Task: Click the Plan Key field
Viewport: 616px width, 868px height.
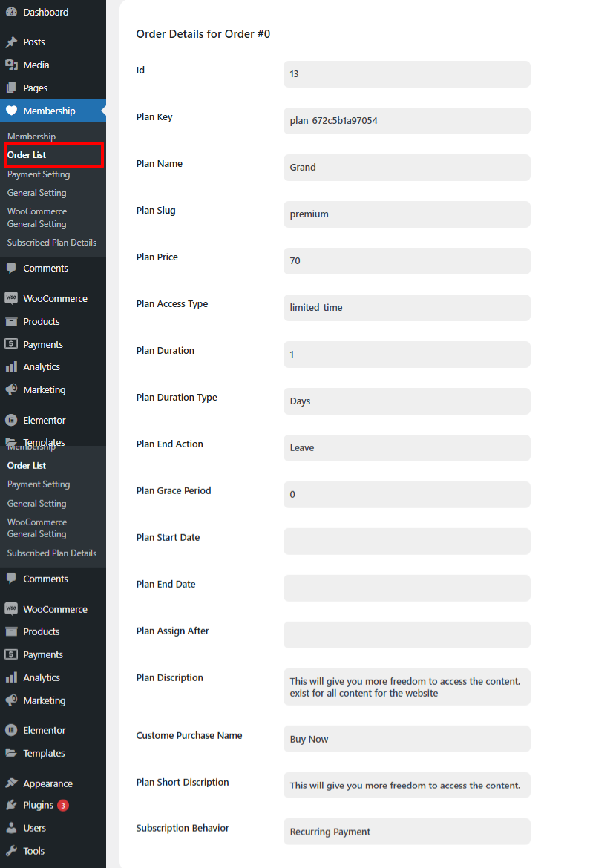Action: click(407, 121)
